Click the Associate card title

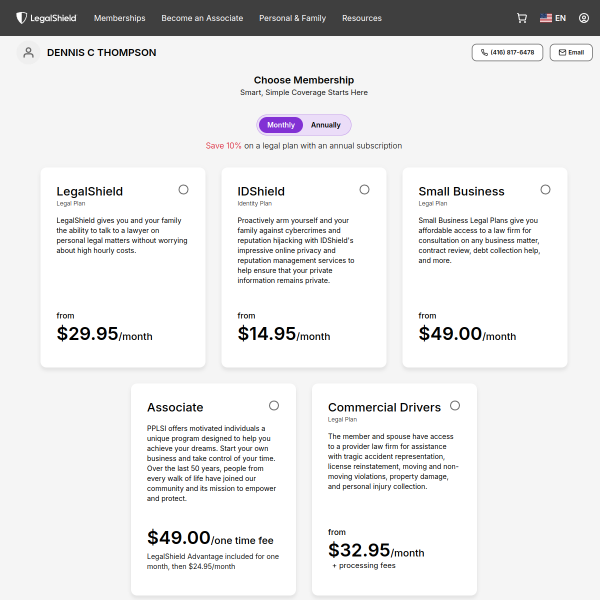point(175,407)
